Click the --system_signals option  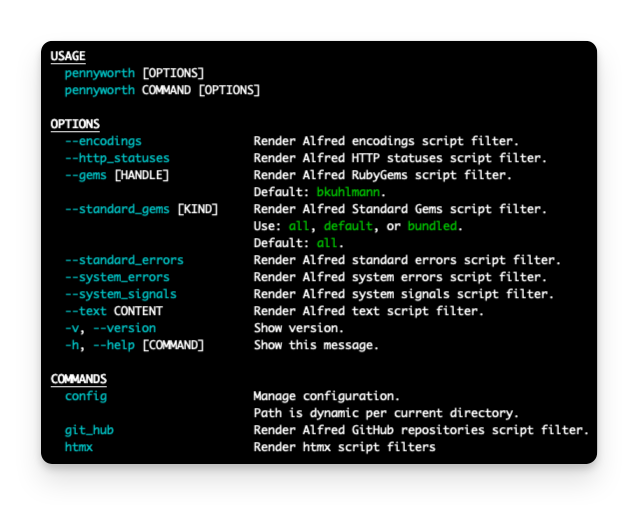point(121,294)
